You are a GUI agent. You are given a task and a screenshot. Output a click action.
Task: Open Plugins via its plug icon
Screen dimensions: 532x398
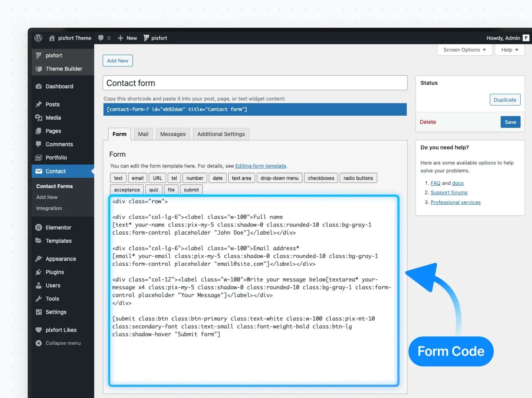tap(38, 272)
